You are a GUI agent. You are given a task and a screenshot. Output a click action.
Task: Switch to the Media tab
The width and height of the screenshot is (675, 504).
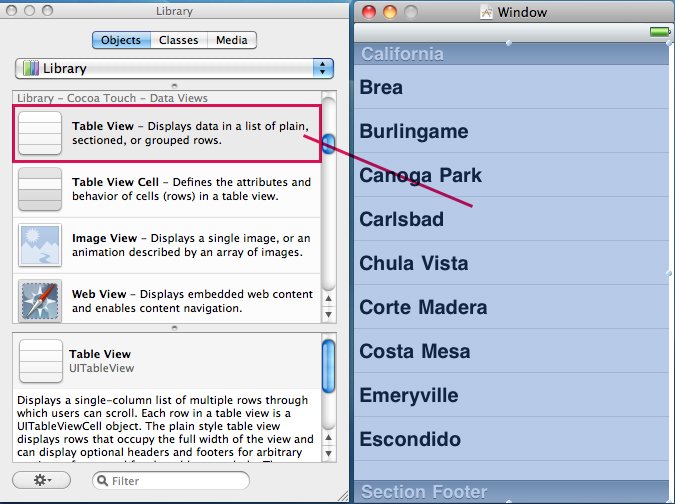[232, 40]
